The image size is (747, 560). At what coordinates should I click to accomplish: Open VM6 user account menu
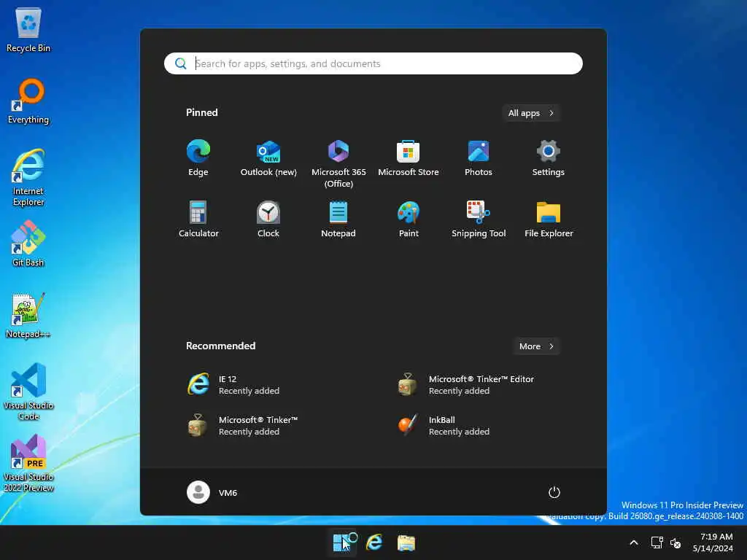coord(212,492)
